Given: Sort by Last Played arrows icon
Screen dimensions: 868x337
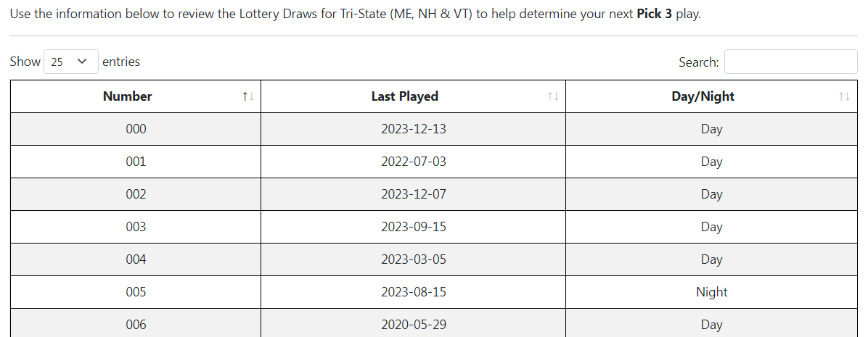Looking at the screenshot, I should click(x=553, y=96).
